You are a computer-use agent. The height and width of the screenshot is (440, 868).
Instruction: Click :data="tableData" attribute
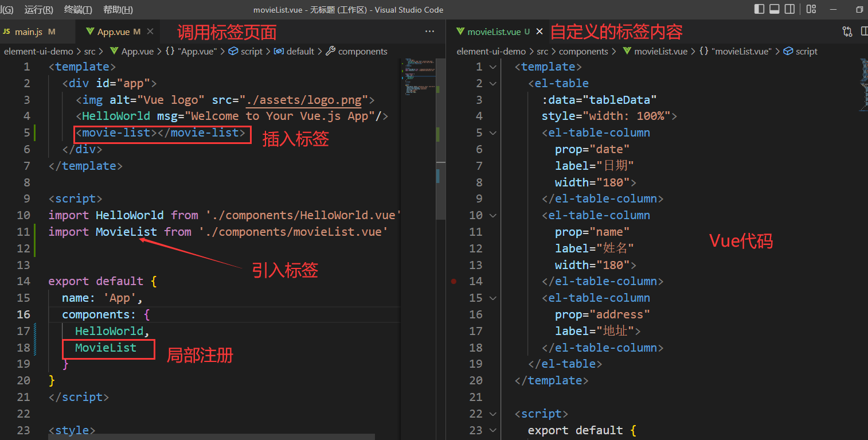599,100
